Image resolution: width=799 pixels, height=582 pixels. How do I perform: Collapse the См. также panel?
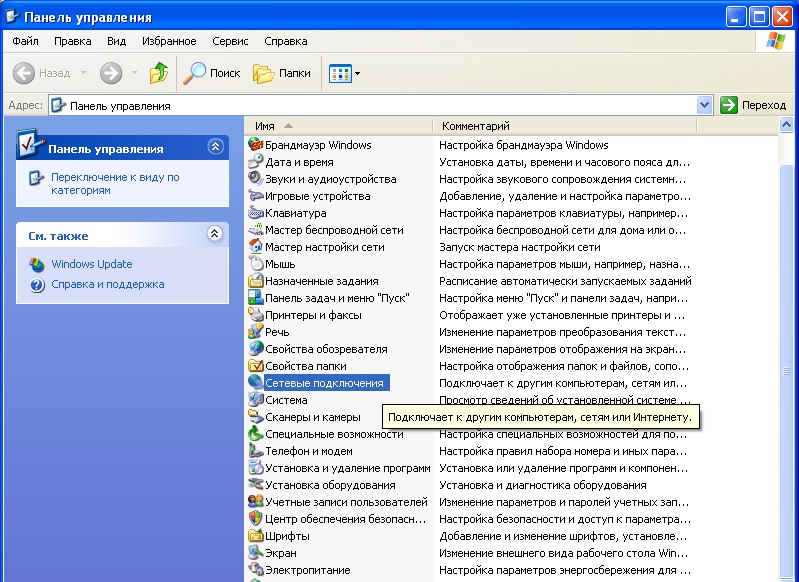[x=215, y=234]
